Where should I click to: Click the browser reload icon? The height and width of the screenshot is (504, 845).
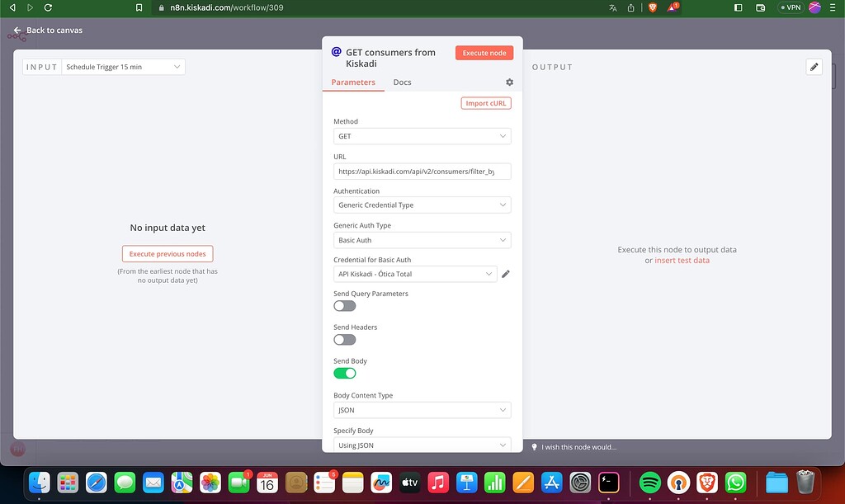click(x=48, y=7)
